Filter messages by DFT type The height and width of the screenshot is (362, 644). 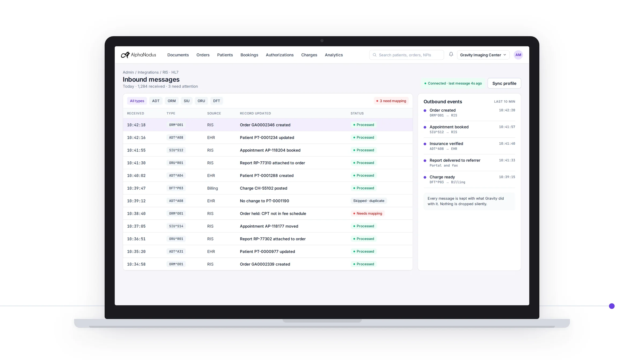pos(216,101)
